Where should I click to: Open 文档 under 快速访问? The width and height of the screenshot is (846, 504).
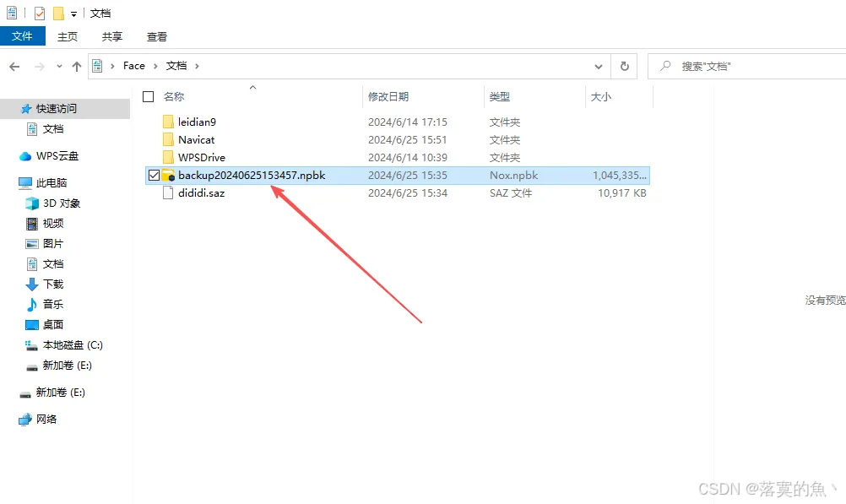(x=53, y=129)
